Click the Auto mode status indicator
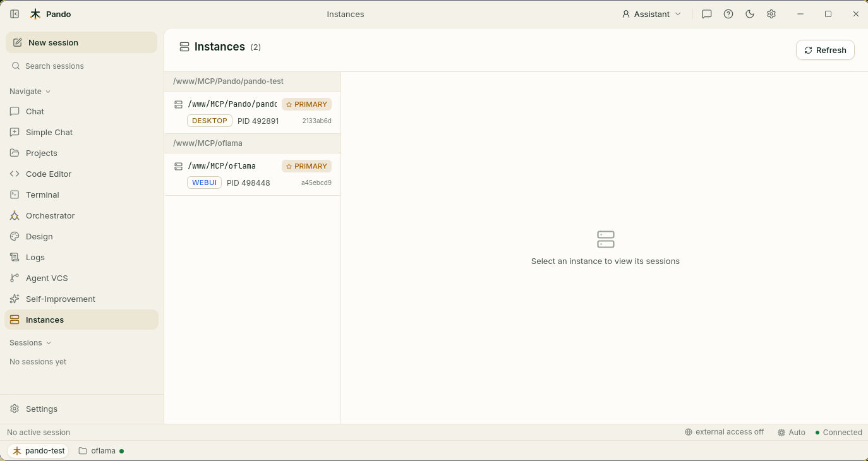The image size is (868, 461). click(791, 433)
